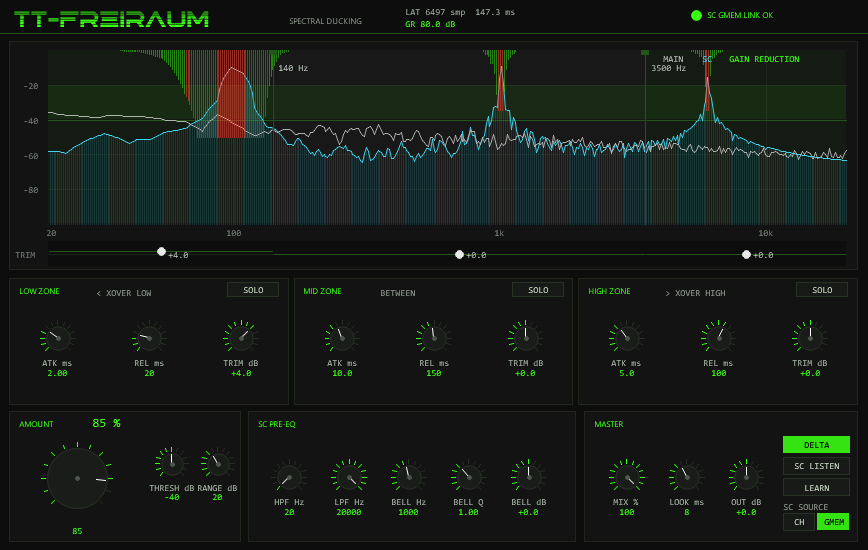Click the > XOVER HIGH label
Screen dimensions: 868x550
click(x=695, y=293)
